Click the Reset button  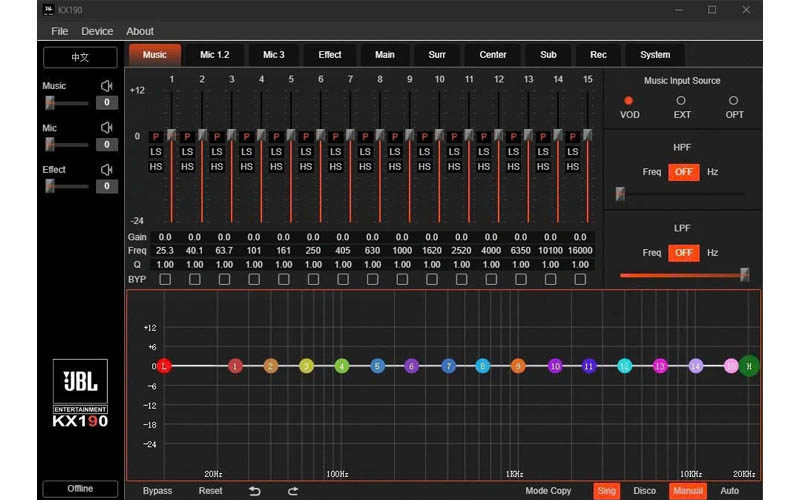pos(210,491)
